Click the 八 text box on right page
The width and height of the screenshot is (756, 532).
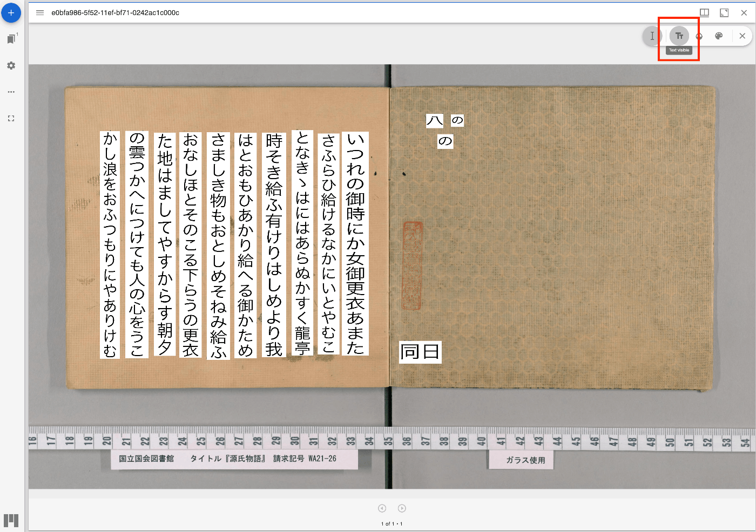pos(435,120)
